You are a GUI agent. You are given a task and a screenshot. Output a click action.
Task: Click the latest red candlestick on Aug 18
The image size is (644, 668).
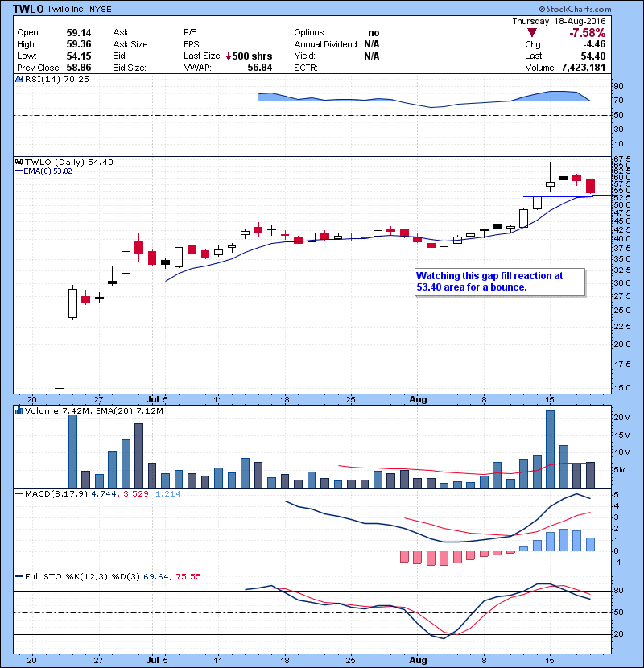(x=590, y=187)
